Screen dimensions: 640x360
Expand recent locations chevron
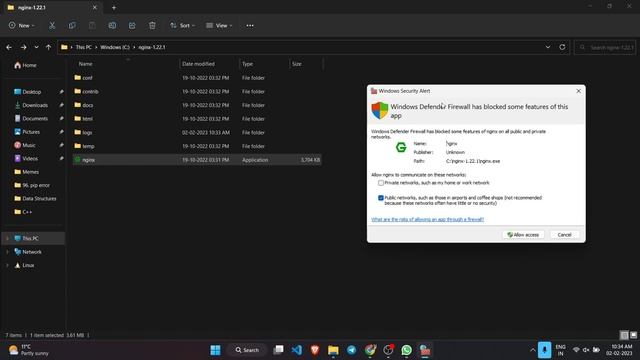(x=36, y=47)
